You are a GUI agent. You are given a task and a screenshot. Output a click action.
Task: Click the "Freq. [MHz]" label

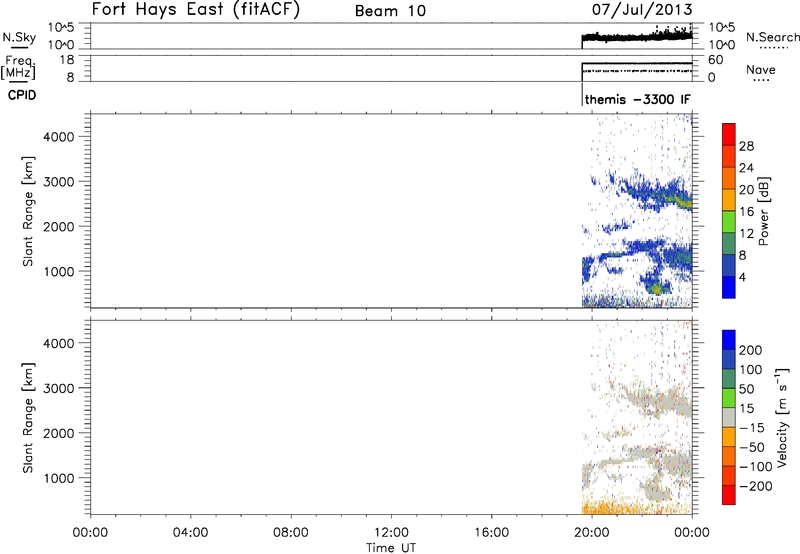point(19,67)
